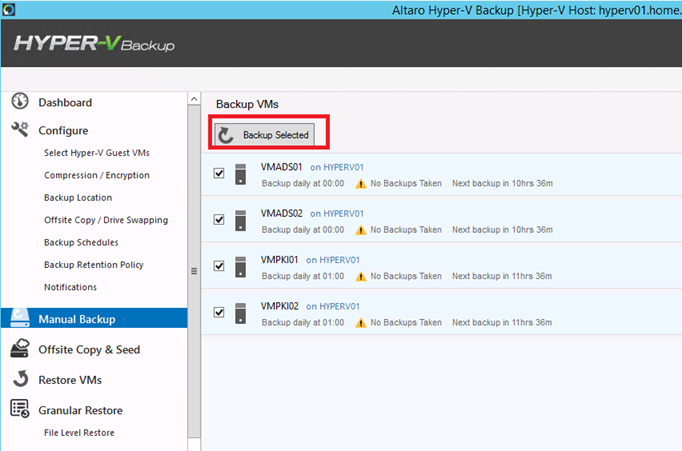Click the VMPKI02 name
682x451 pixels.
point(279,306)
